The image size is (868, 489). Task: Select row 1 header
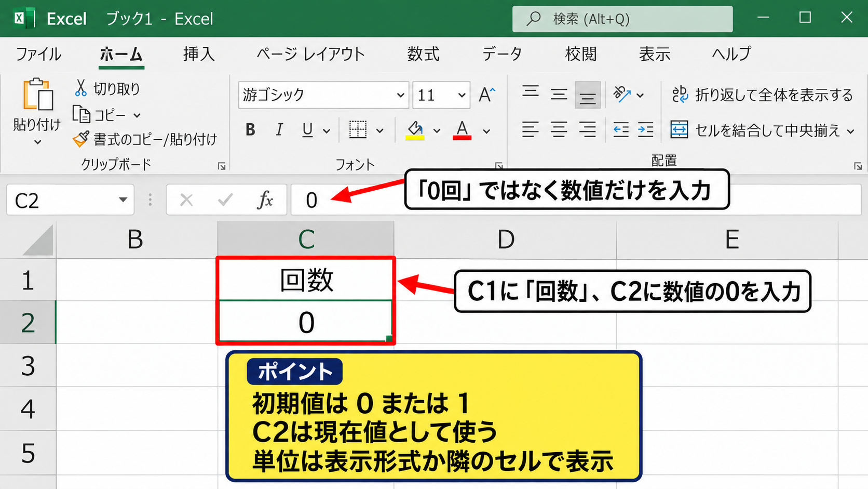point(28,280)
